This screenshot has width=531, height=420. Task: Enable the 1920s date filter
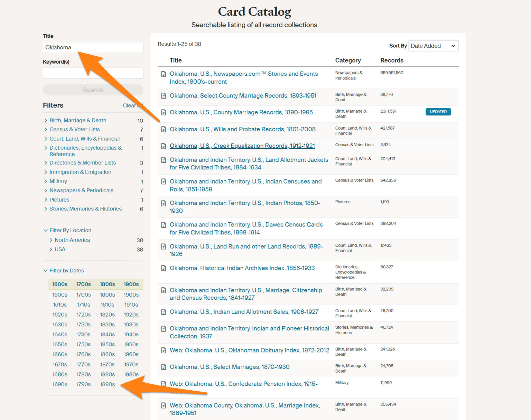131,315
